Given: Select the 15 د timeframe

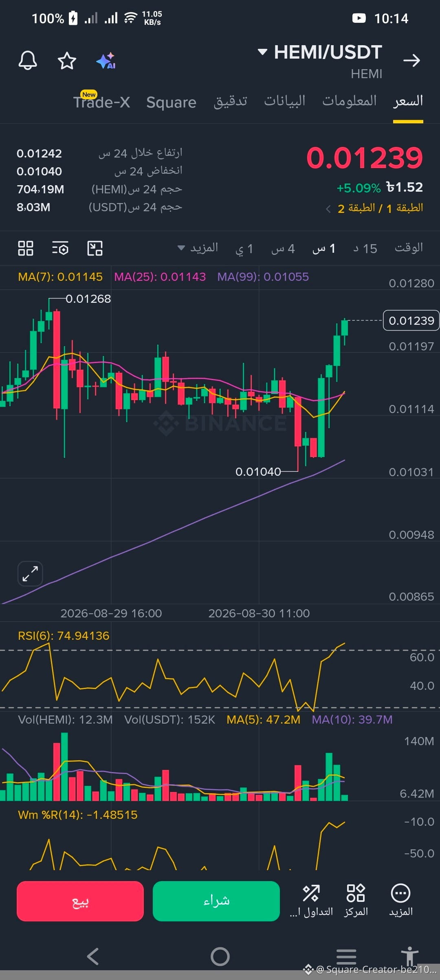Looking at the screenshot, I should 365,248.
